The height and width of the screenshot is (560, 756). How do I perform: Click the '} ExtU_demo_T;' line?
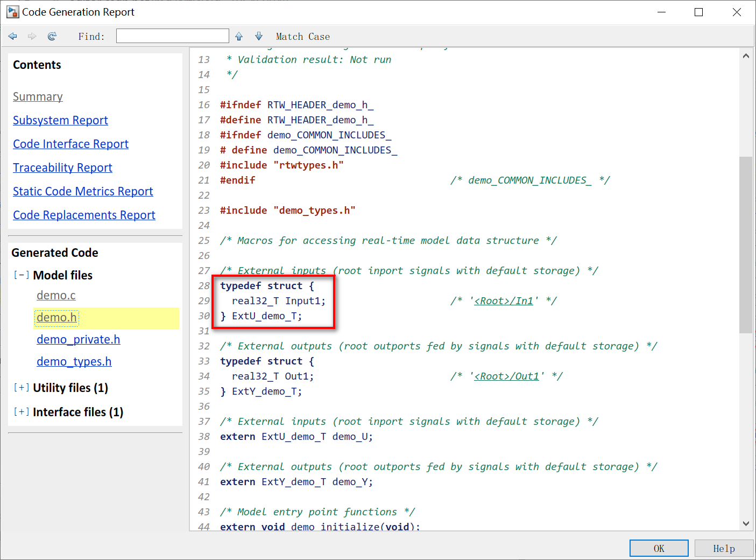261,316
